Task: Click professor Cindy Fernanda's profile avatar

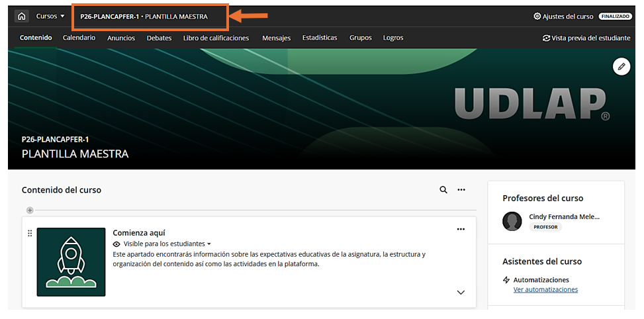Action: [512, 221]
